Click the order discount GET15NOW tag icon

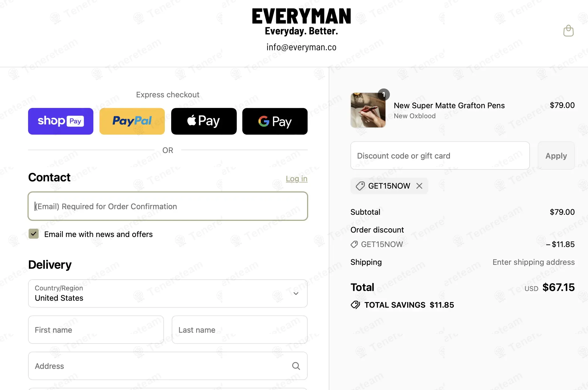[354, 244]
